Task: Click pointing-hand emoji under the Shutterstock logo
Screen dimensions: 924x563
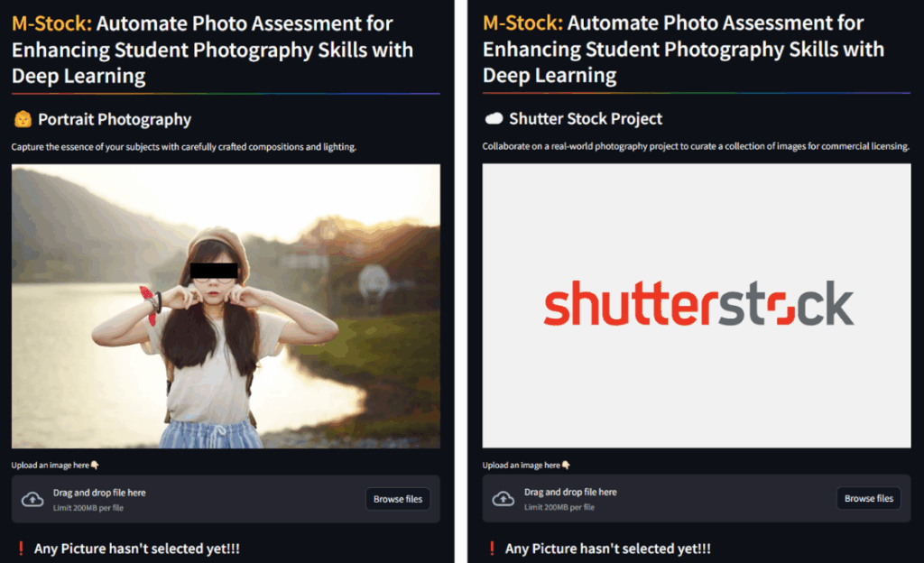Action: coord(566,466)
